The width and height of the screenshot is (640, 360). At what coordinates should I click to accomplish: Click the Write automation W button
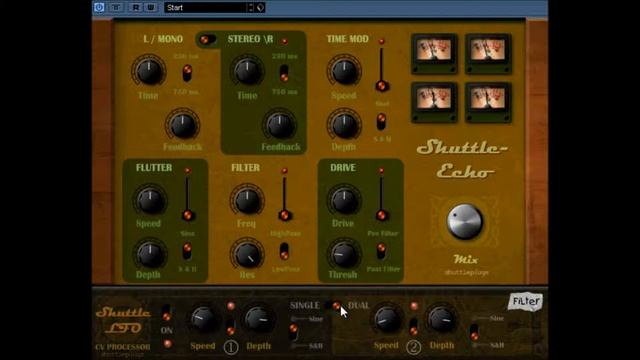pyautogui.click(x=151, y=7)
